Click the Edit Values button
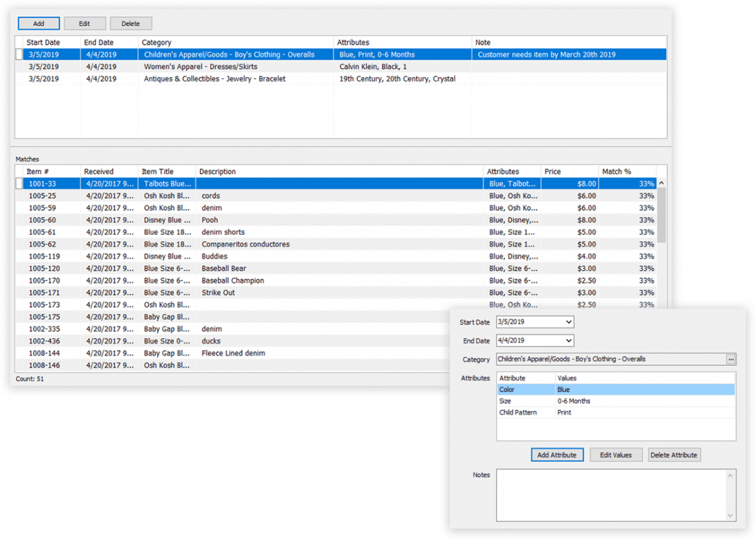Viewport: 756px width, 540px height. 615,455
